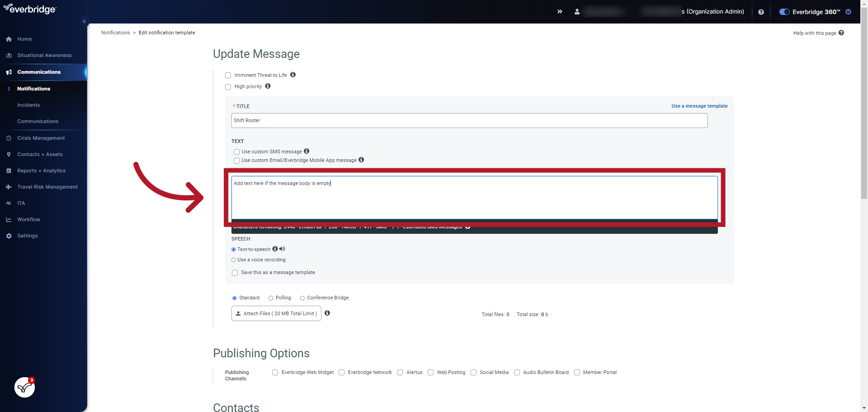868x412 pixels.
Task: Select the Travel Risk Management icon
Action: [x=9, y=187]
